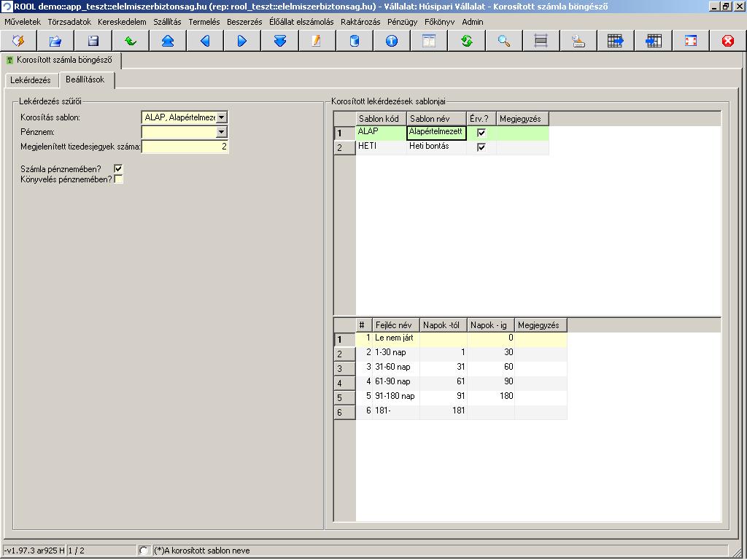Click the 'Megjelenített tizedesjegyek száma' input field
747x560 pixels.
185,147
